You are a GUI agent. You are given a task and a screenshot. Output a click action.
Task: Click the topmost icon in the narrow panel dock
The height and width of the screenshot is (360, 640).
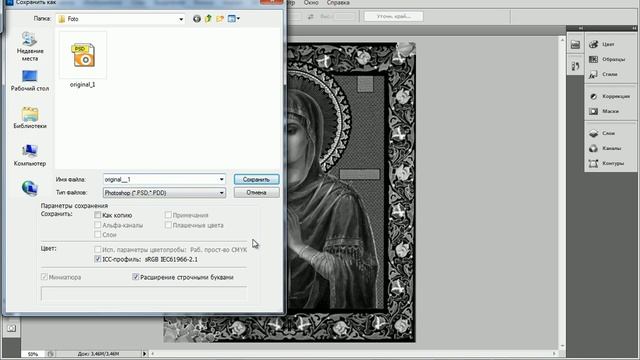pyautogui.click(x=575, y=45)
